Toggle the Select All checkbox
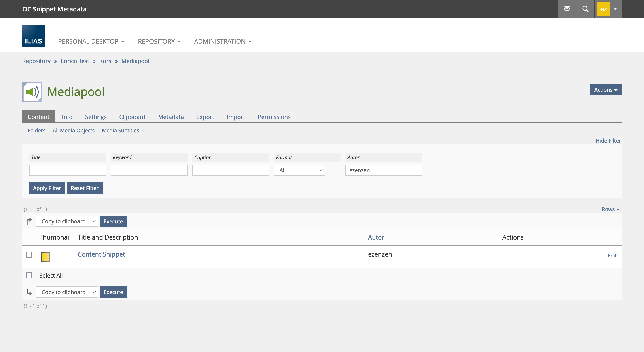The image size is (644, 352). pyautogui.click(x=29, y=275)
